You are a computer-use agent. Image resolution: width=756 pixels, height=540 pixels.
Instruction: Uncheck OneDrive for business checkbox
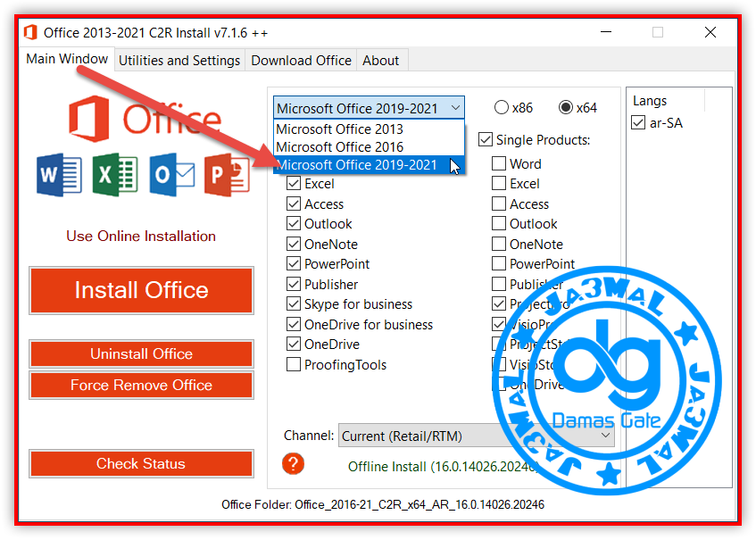[294, 324]
